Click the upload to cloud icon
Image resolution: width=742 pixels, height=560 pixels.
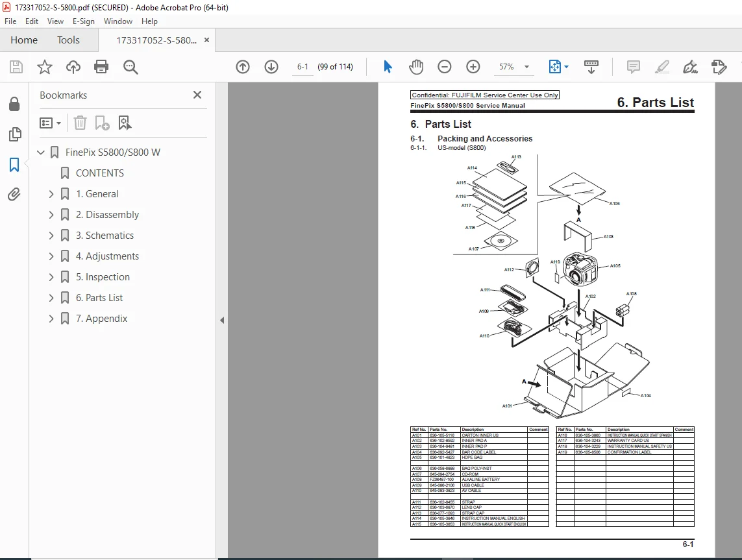point(73,67)
